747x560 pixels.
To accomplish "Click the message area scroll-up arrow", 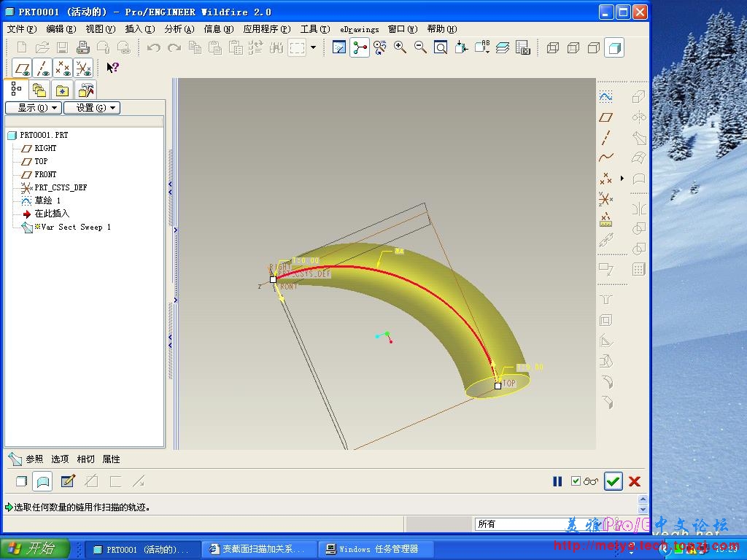I will pyautogui.click(x=643, y=499).
